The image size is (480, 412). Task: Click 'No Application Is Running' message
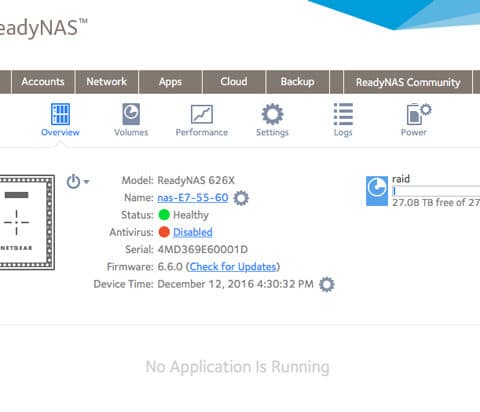238,367
